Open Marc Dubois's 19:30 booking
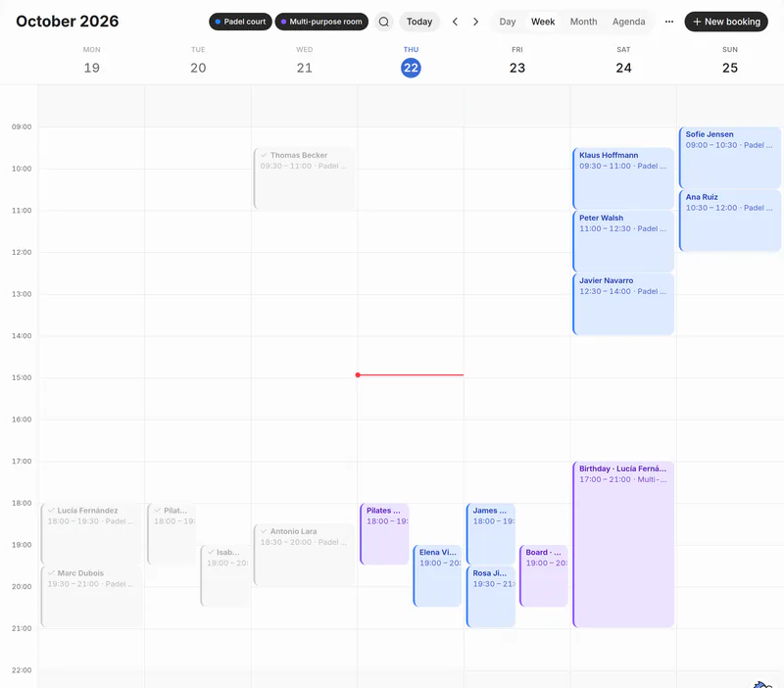 pos(91,597)
